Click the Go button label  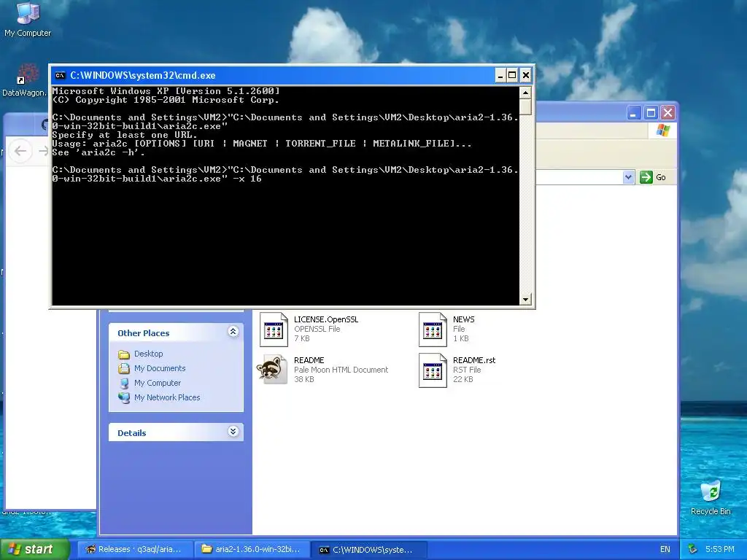click(x=661, y=177)
